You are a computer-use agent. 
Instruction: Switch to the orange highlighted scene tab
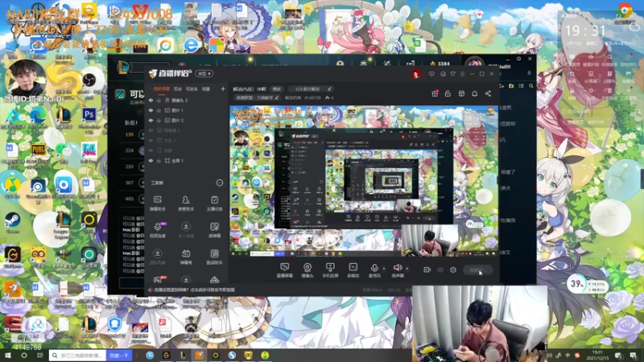162,88
